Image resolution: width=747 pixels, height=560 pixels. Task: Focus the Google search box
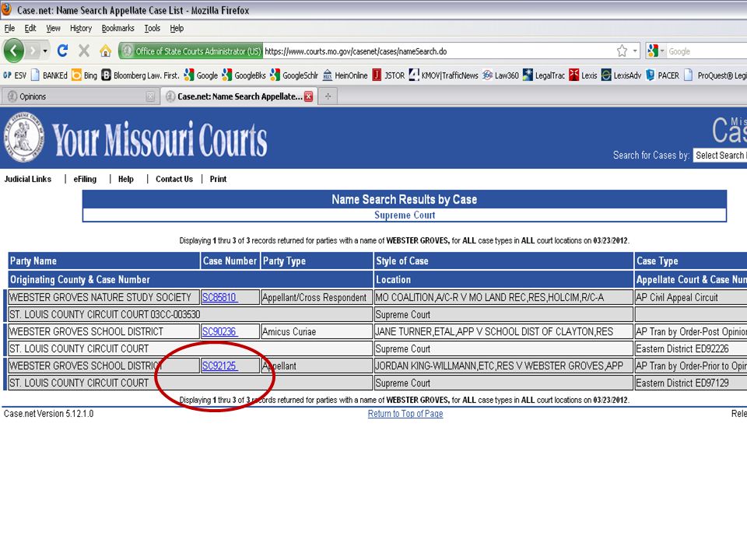[x=707, y=51]
